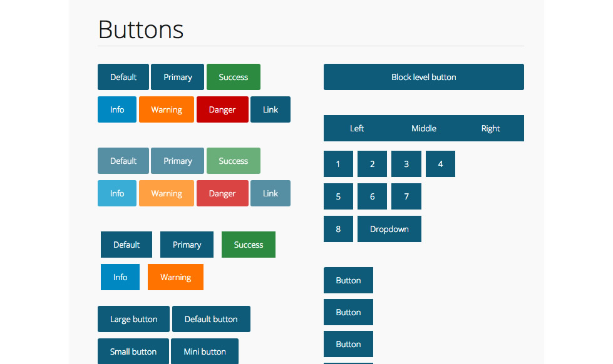Select Right in the button group
The width and height of the screenshot is (613, 364).
[490, 128]
